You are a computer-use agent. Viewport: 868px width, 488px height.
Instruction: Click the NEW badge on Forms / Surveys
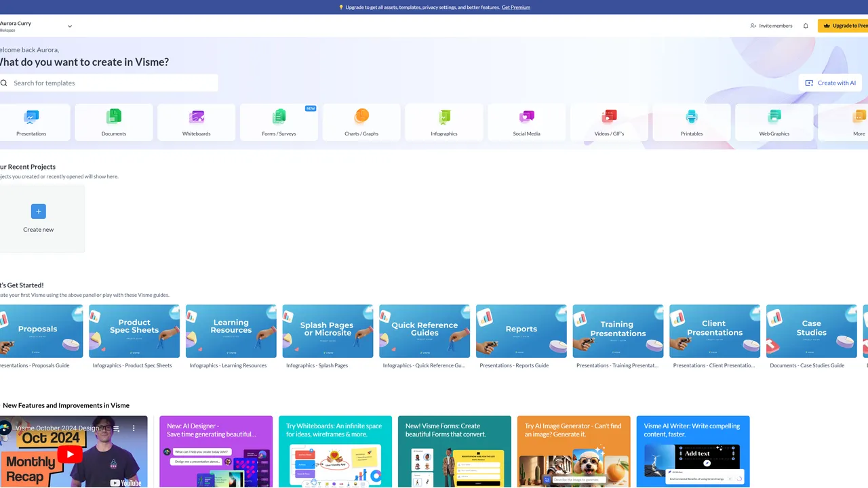[311, 108]
